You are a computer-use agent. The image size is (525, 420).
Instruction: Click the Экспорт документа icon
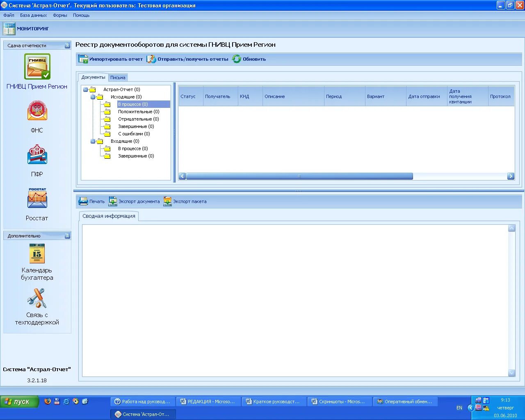[113, 201]
